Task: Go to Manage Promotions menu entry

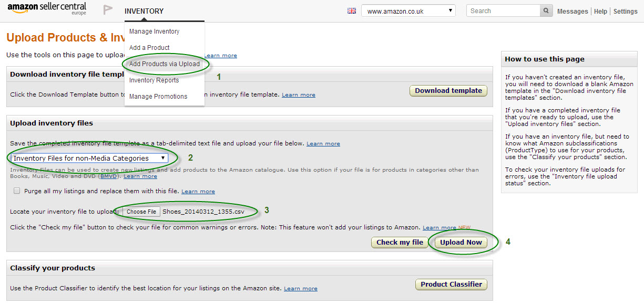Action: click(x=158, y=97)
